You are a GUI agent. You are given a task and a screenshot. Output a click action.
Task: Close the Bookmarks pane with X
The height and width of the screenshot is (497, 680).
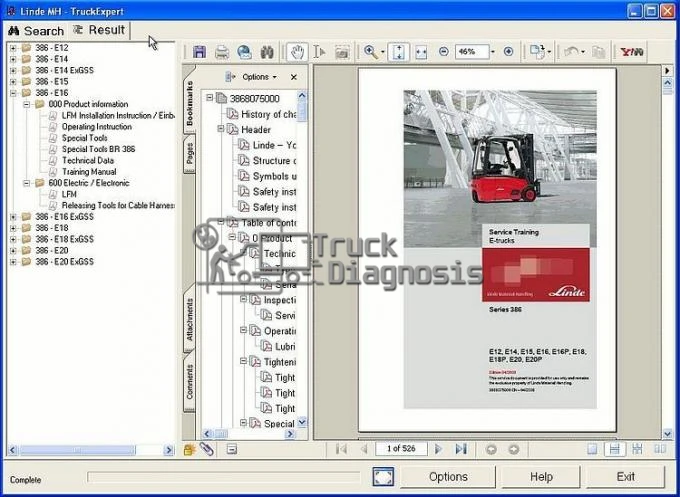tap(294, 77)
